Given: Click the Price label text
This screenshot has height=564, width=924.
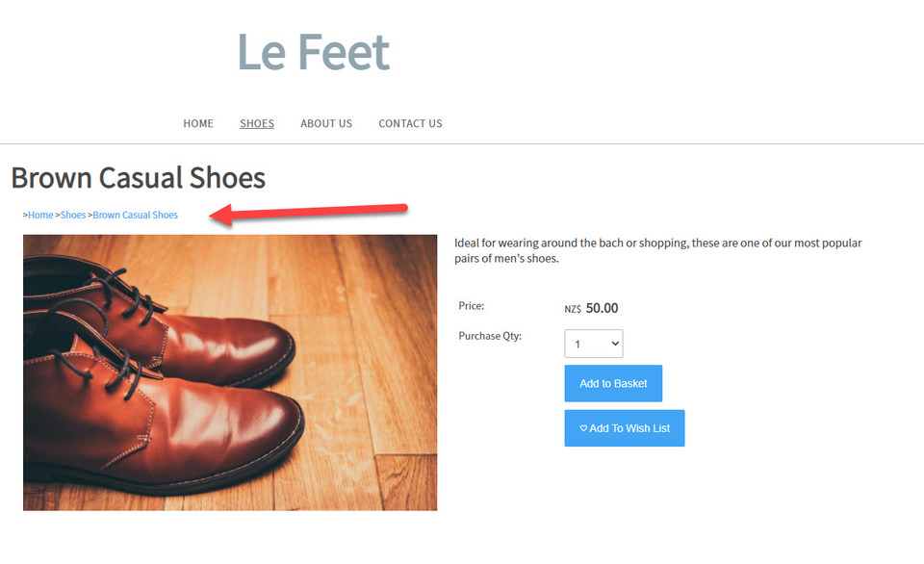Looking at the screenshot, I should coord(472,306).
